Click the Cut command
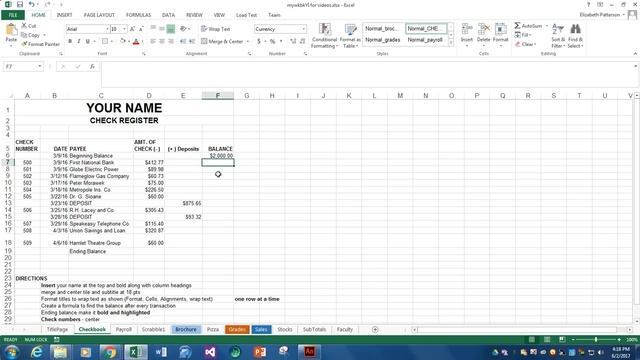This screenshot has height=360, width=640. click(x=29, y=26)
